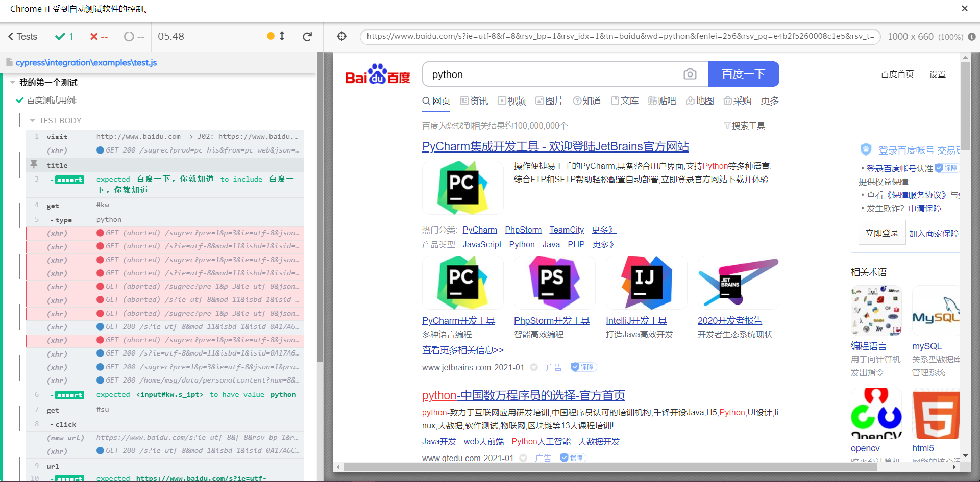Open the Baidu logo homepage
The width and height of the screenshot is (980, 482).
coord(378,74)
